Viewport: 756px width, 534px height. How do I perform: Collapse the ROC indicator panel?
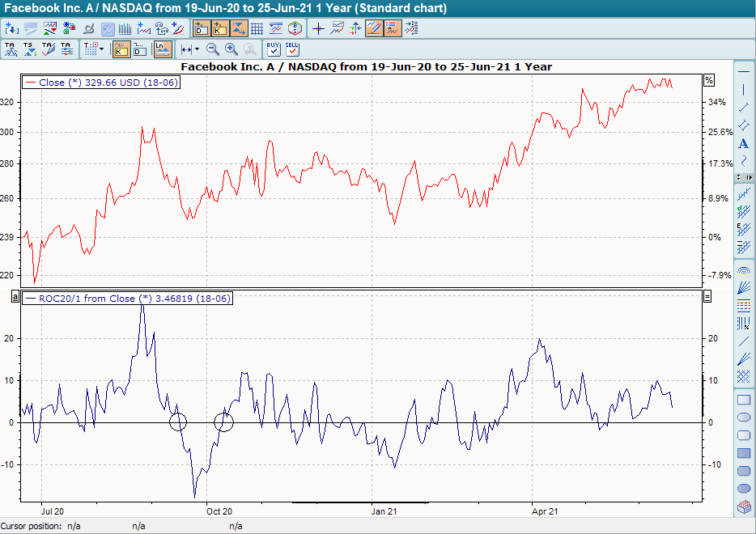pos(707,297)
